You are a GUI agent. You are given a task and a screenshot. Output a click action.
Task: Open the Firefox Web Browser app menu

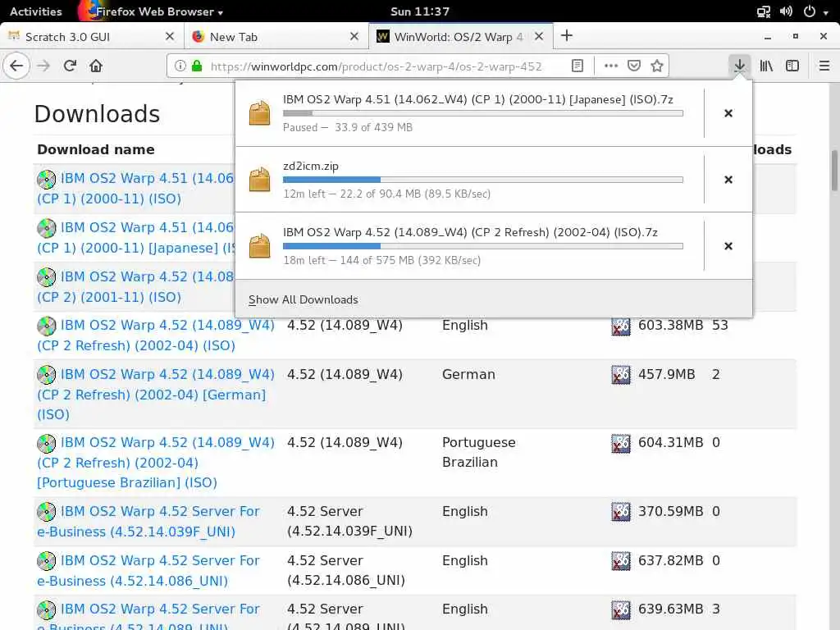153,11
